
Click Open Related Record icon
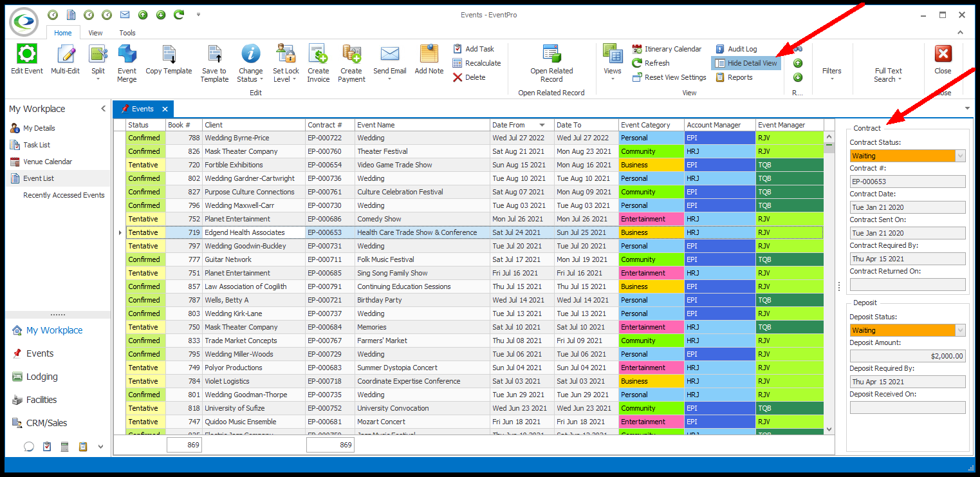[551, 54]
